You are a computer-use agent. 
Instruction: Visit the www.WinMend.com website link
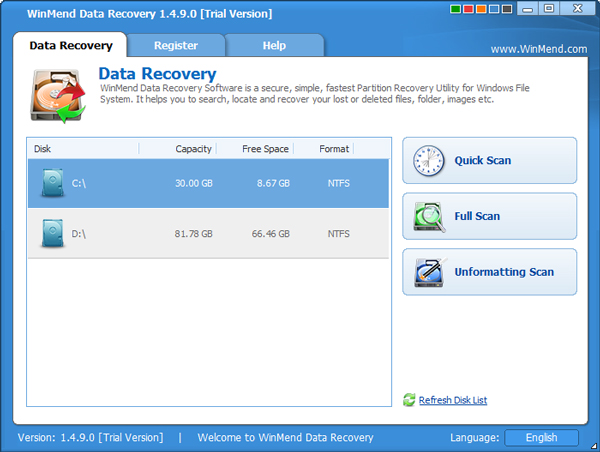point(539,49)
